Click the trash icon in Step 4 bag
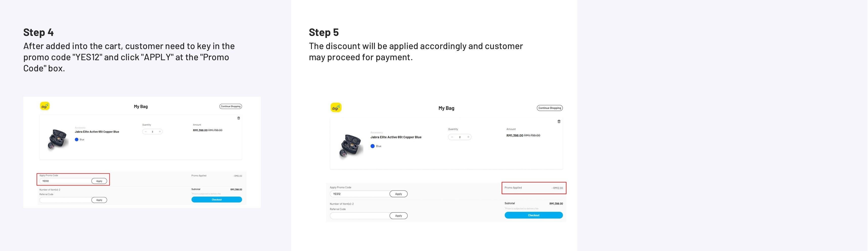868x251 pixels. pos(239,118)
